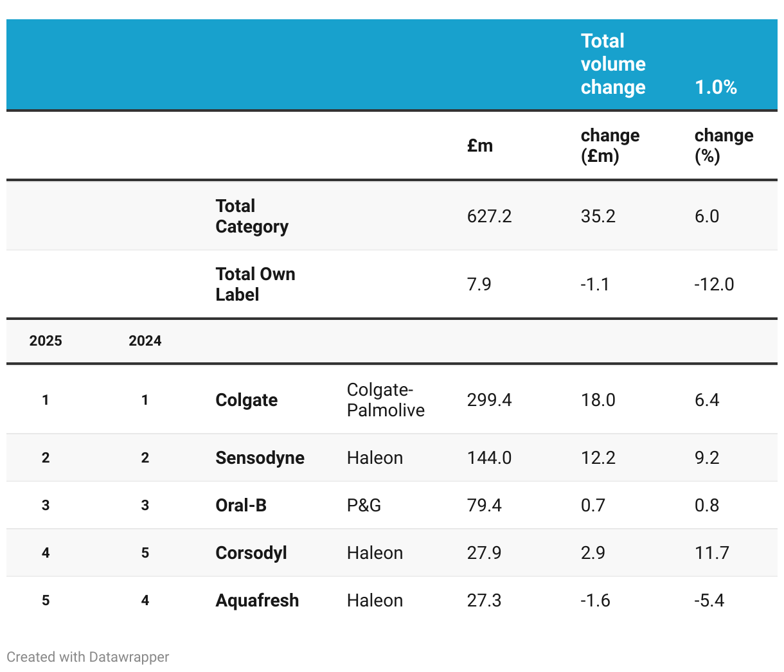Click the Colgate-Palmolive manufacturer cell

click(x=386, y=400)
